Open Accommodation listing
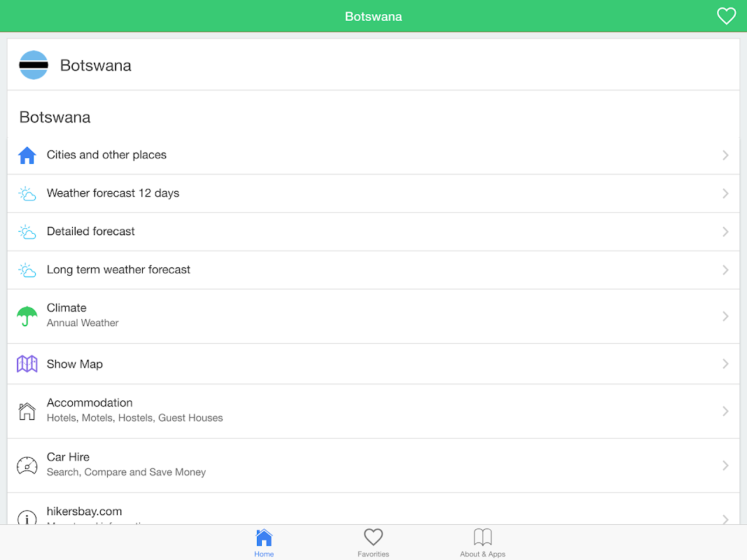The width and height of the screenshot is (747, 560). pos(374,411)
